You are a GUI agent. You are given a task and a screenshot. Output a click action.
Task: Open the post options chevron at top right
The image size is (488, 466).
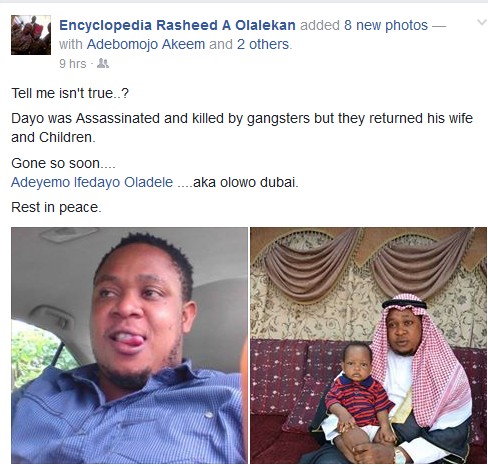pyautogui.click(x=482, y=23)
